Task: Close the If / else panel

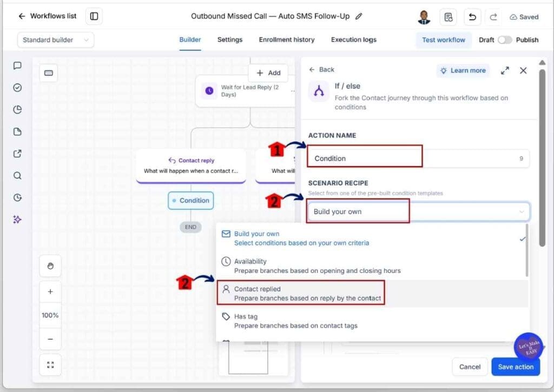Action: coord(523,71)
